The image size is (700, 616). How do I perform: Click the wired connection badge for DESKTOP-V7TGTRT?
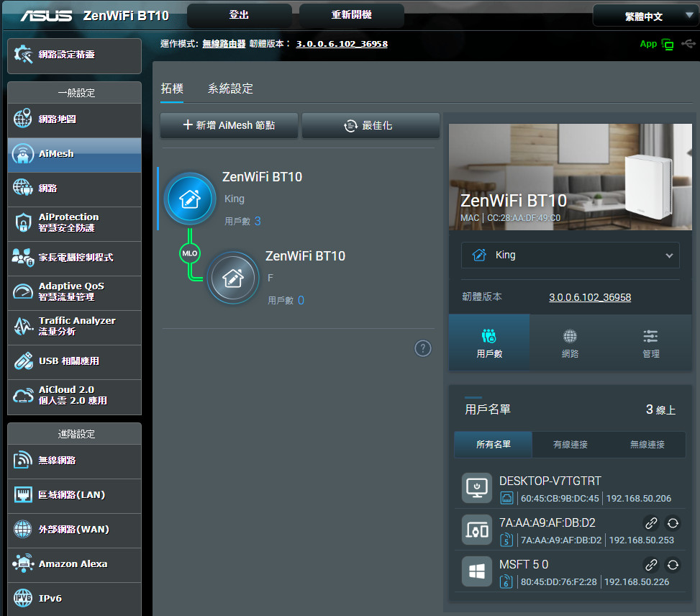(506, 498)
